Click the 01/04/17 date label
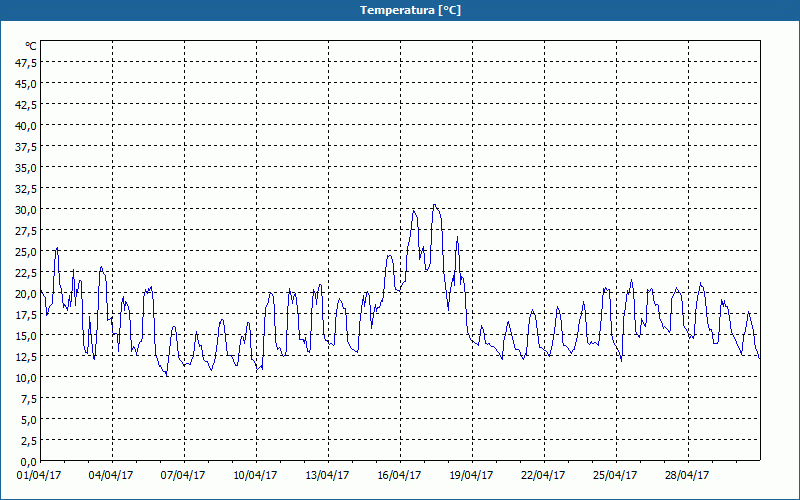The image size is (800, 500). click(39, 475)
